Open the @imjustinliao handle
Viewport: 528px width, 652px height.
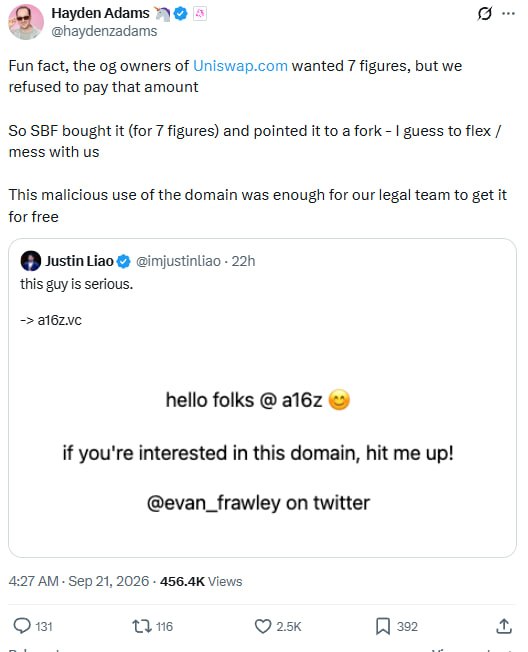coord(178,261)
